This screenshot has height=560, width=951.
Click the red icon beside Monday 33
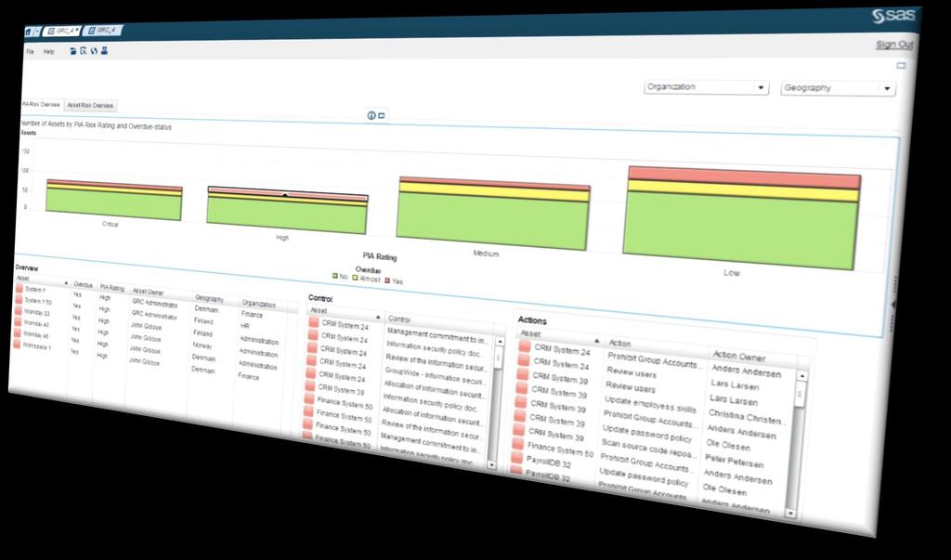pyautogui.click(x=19, y=310)
